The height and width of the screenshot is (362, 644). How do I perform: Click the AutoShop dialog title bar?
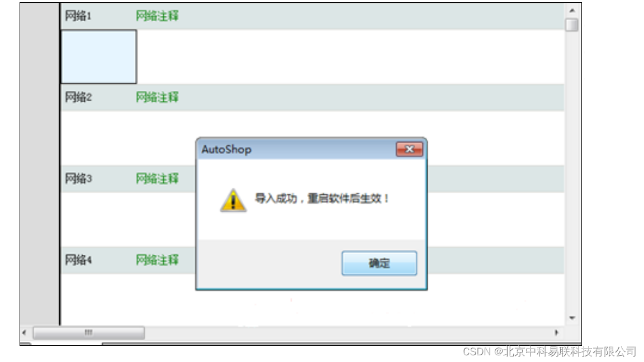(x=296, y=149)
